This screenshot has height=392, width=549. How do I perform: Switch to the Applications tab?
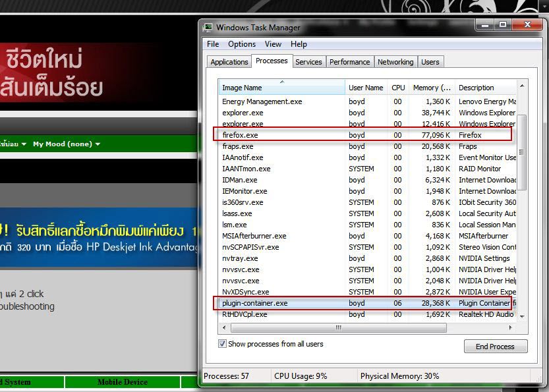(x=229, y=62)
